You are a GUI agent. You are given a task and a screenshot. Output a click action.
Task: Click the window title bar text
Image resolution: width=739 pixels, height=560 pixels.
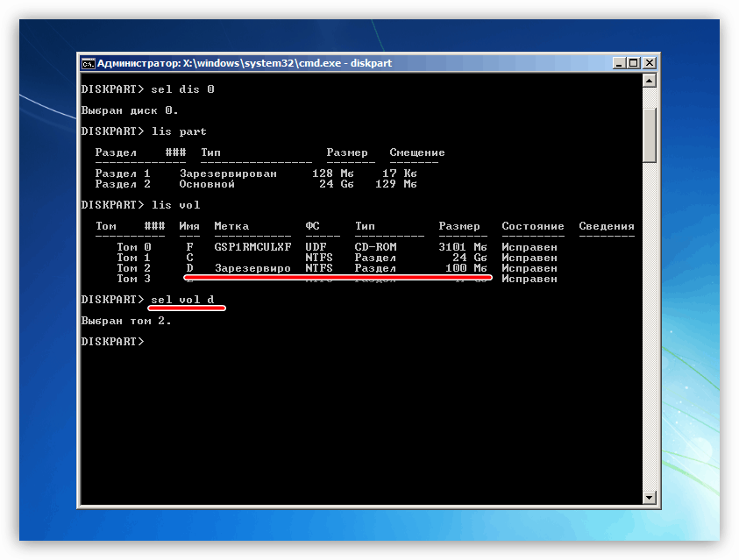245,63
